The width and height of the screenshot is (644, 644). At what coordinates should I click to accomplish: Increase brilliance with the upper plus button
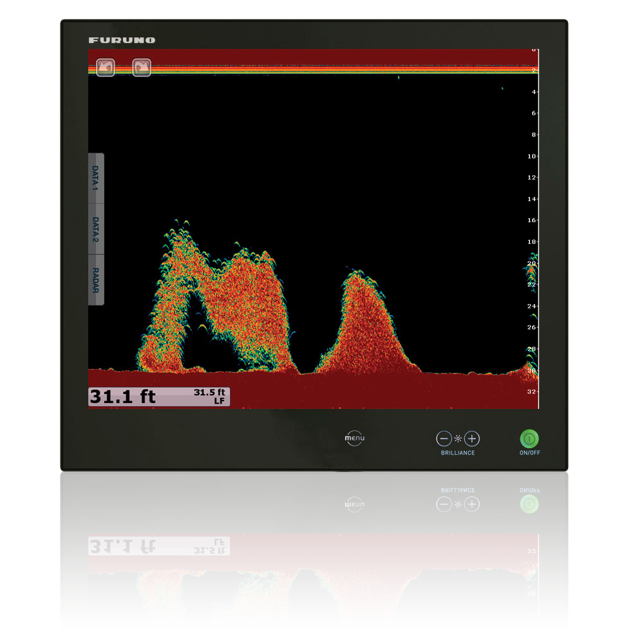coord(472,439)
